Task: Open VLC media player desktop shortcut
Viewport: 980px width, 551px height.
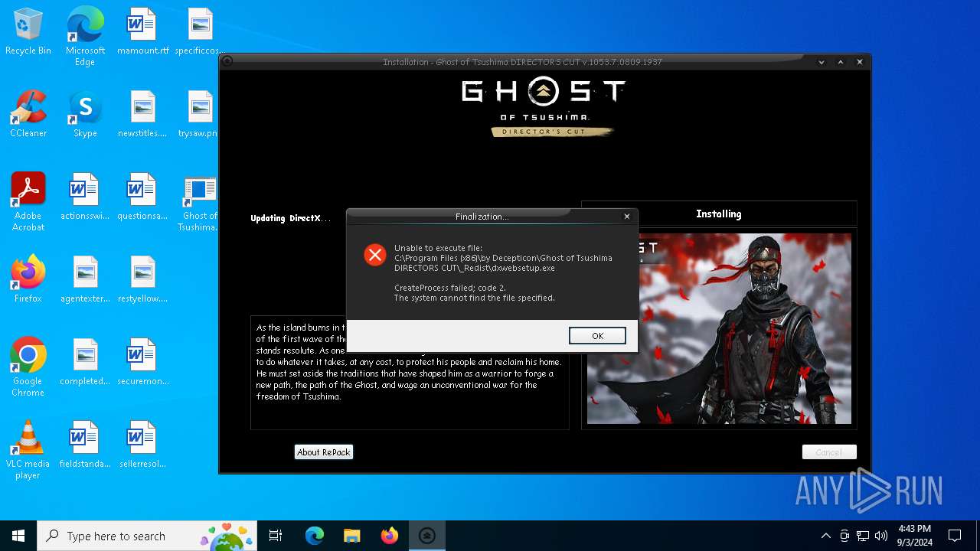Action: click(x=28, y=450)
